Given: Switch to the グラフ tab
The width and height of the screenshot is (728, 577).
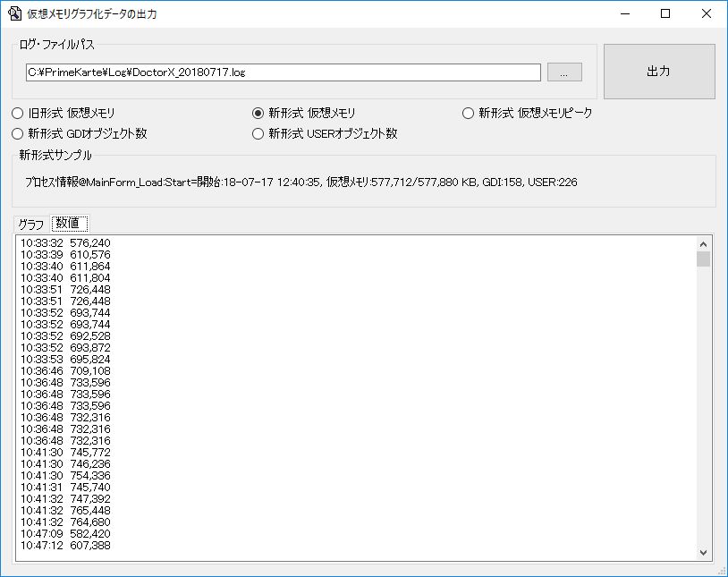Looking at the screenshot, I should coord(31,225).
